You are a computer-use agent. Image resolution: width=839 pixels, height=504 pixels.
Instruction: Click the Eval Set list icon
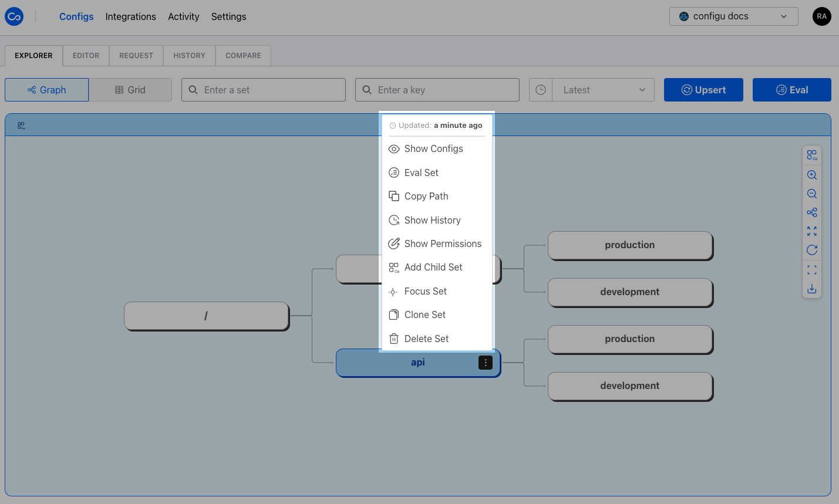point(394,172)
